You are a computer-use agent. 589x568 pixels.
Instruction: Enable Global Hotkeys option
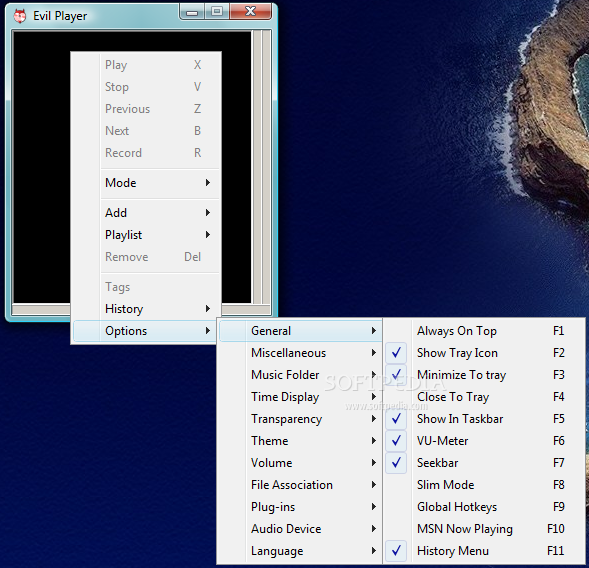pyautogui.click(x=485, y=507)
